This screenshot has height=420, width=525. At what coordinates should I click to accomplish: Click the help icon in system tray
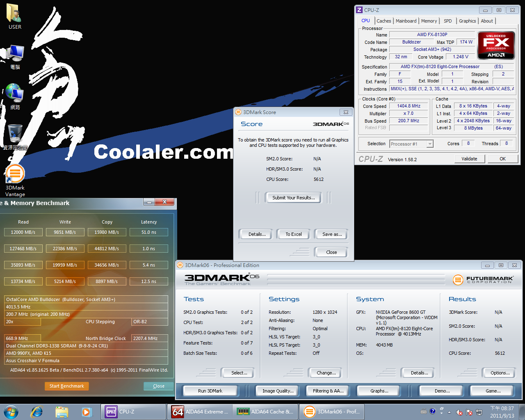[432, 411]
